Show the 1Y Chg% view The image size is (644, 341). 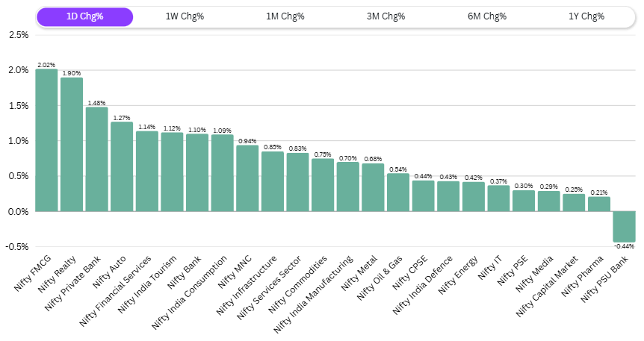[586, 16]
